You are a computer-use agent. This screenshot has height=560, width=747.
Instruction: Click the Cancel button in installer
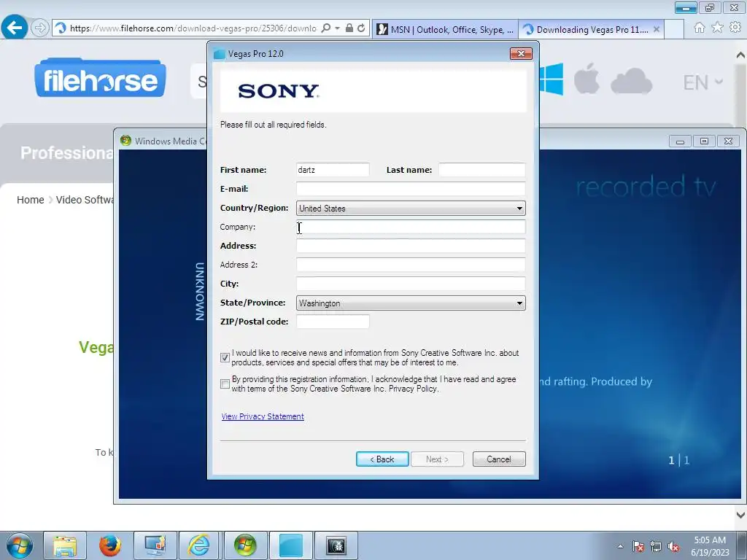(499, 459)
